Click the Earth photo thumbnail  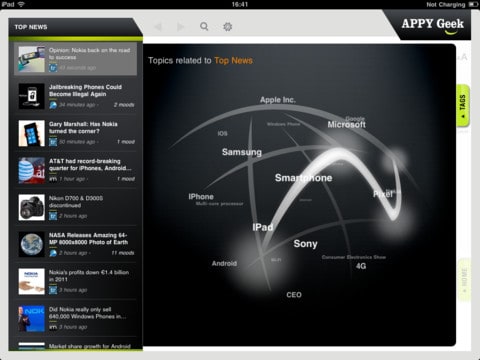click(32, 244)
